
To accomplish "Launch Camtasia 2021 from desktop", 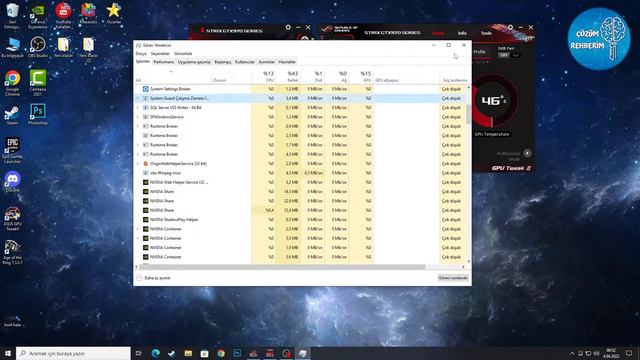I will [x=38, y=83].
